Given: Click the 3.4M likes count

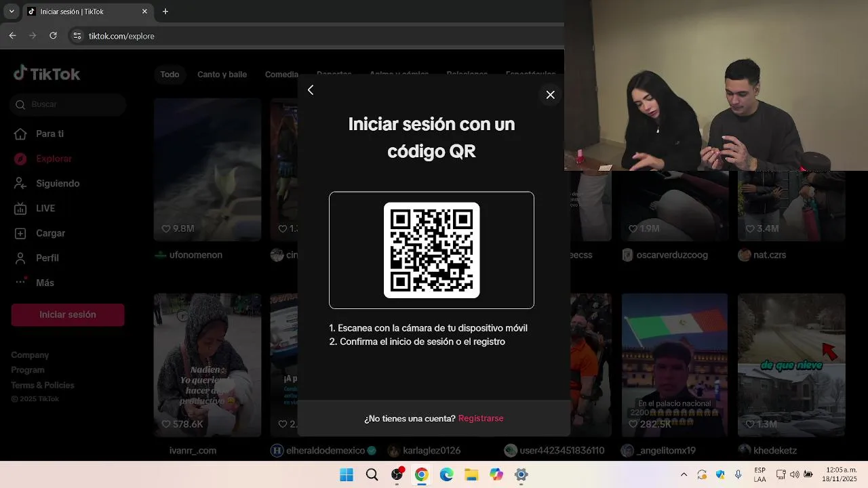Looking at the screenshot, I should (x=762, y=229).
